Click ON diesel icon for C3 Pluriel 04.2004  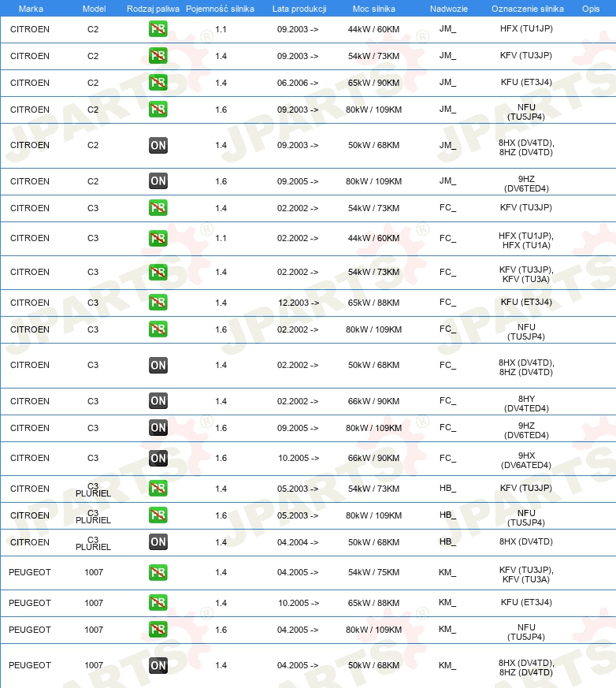[x=158, y=542]
